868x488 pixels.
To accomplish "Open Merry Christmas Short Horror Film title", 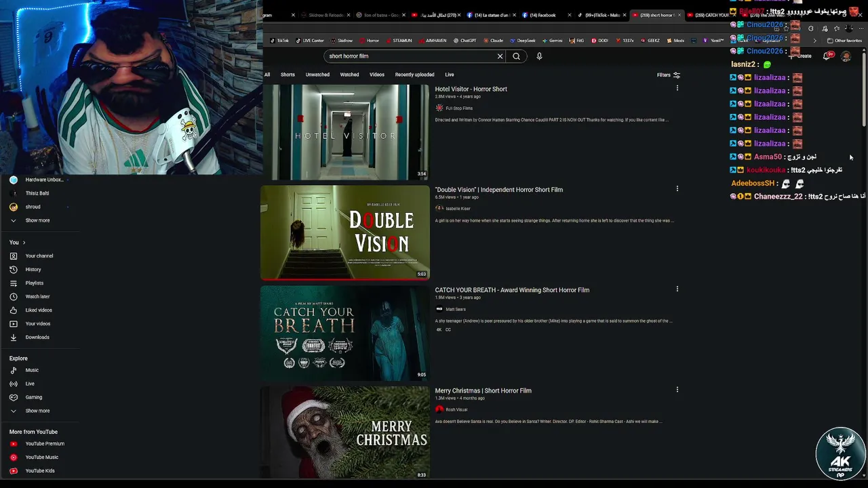I will (483, 391).
